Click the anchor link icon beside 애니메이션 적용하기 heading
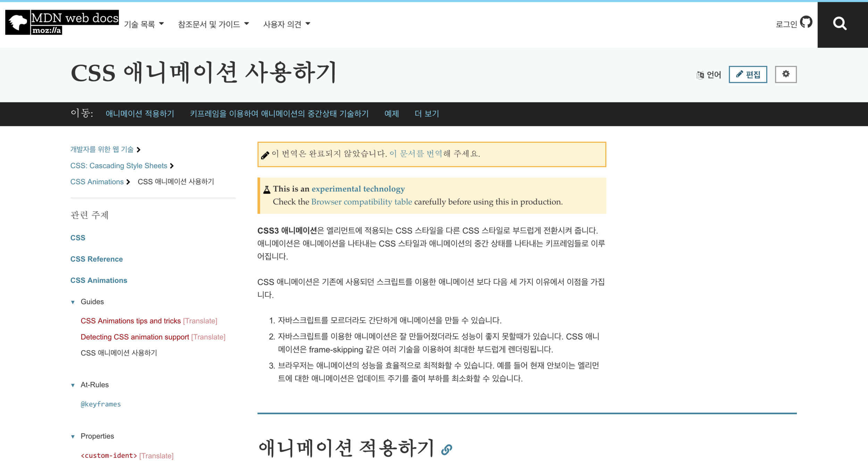 (446, 449)
